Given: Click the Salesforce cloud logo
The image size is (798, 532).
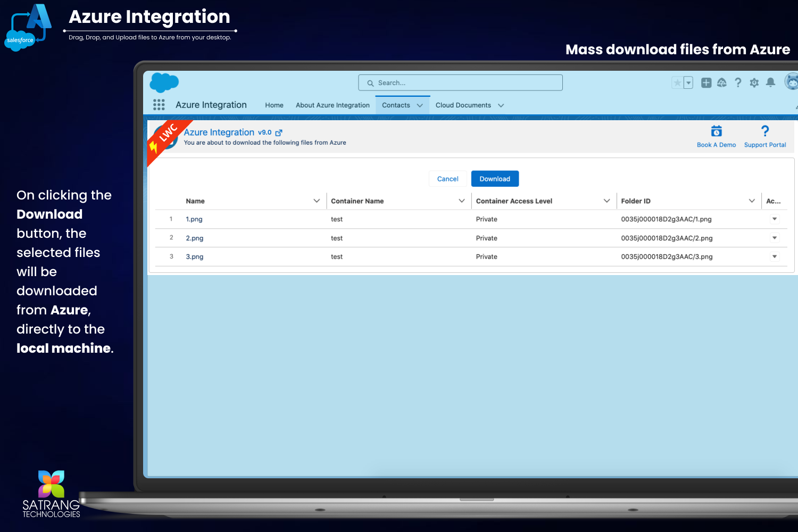Looking at the screenshot, I should point(164,83).
